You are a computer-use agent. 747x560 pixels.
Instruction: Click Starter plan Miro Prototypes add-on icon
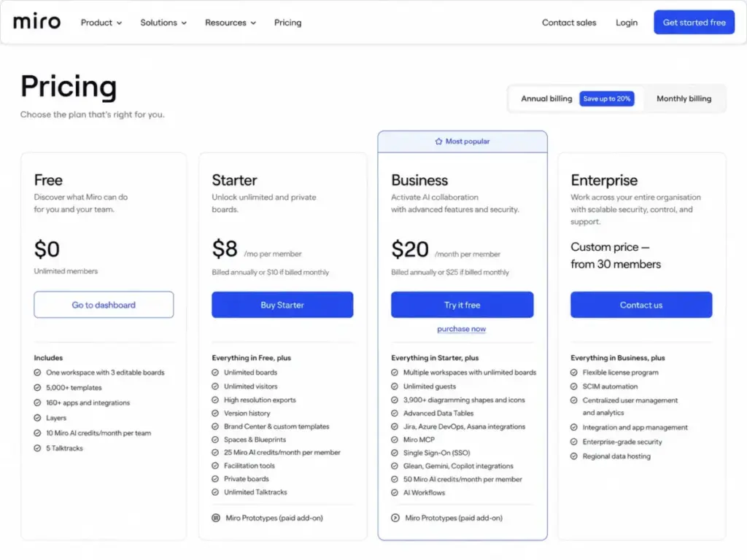click(x=216, y=518)
